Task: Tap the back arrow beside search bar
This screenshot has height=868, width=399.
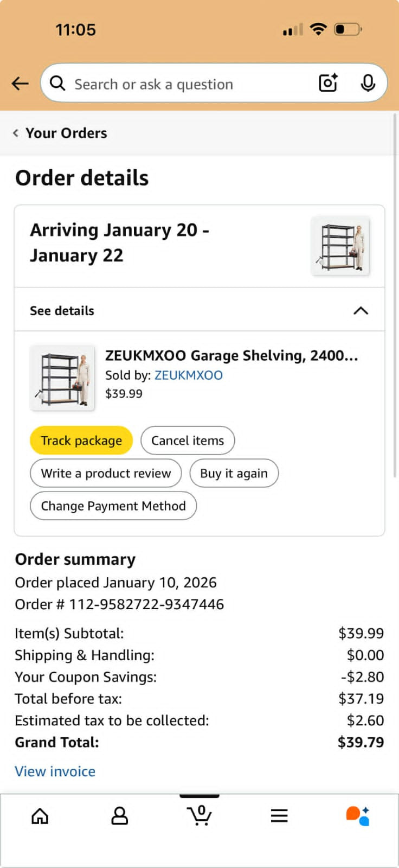Action: coord(20,84)
